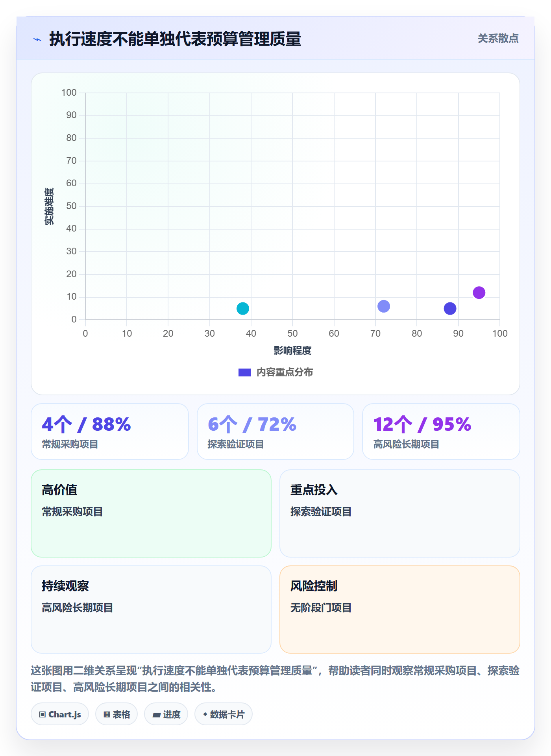Click the x-axis tick label 50
Screen dimensions: 551x756
(x=292, y=334)
